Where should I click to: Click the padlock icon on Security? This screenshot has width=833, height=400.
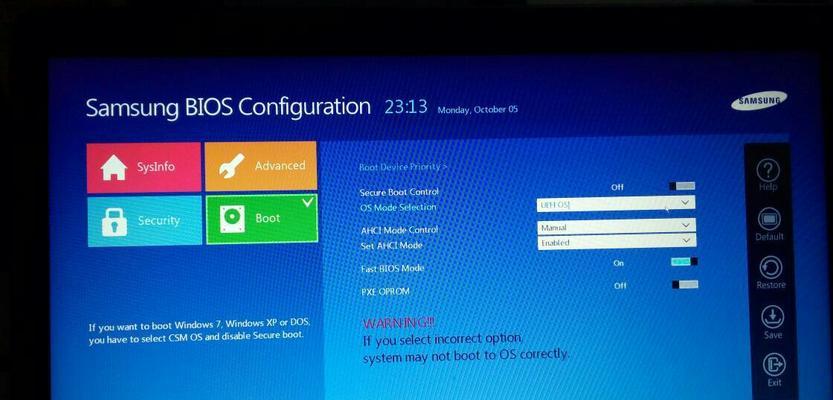click(114, 222)
